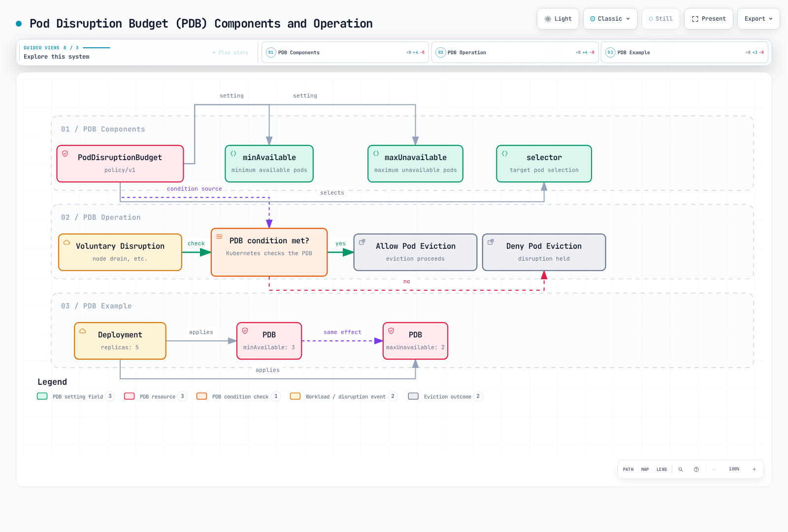The image size is (788, 532).
Task: Open the Export dropdown menu
Action: 758,19
